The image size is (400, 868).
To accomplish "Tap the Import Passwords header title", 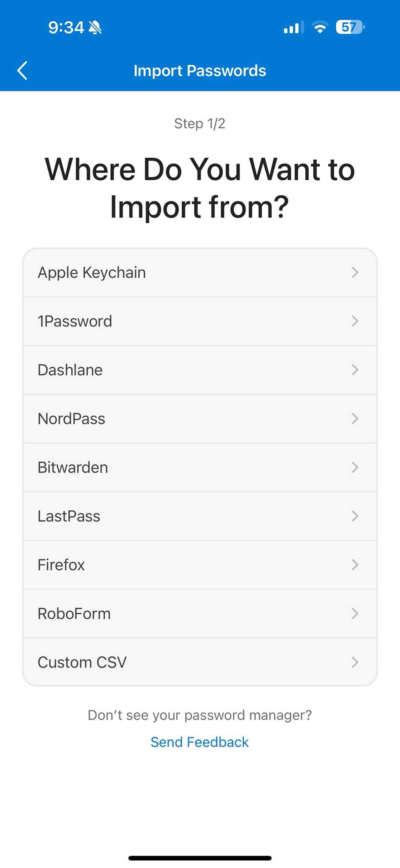I will [200, 70].
